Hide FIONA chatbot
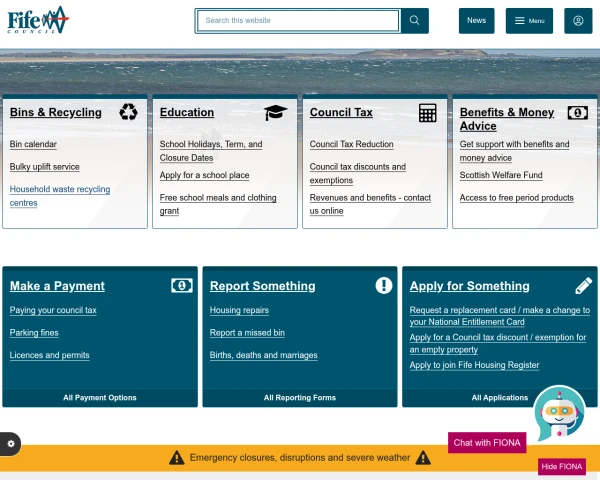The height and width of the screenshot is (480, 600). coord(562,467)
